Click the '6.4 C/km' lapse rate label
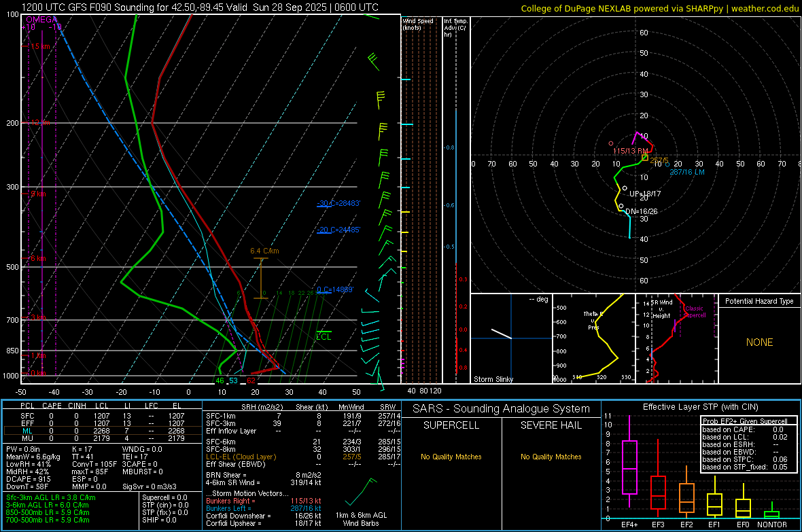Screen dimensions: 802x532 tap(264, 251)
